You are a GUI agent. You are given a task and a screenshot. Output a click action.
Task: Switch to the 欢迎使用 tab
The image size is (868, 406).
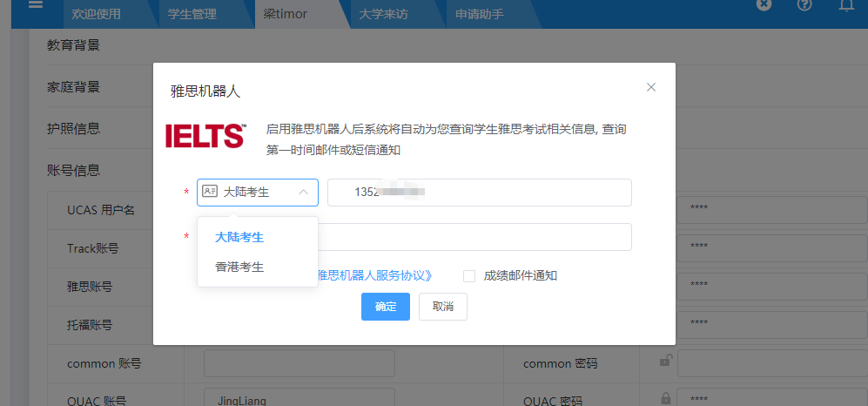click(x=96, y=14)
